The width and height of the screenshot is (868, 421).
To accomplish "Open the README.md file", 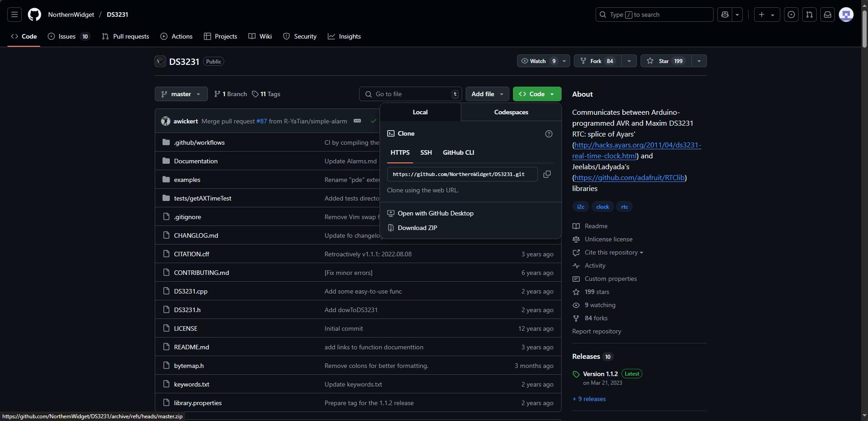I will pos(192,347).
